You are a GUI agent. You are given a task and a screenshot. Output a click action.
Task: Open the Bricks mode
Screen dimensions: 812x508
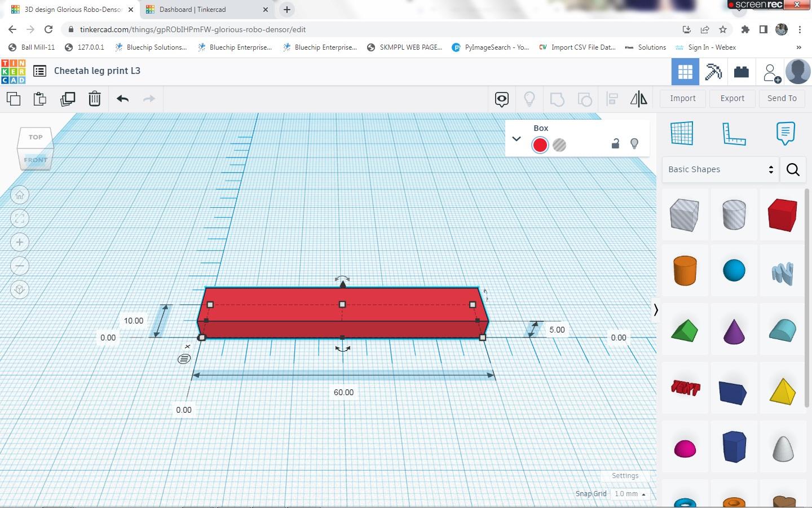742,72
